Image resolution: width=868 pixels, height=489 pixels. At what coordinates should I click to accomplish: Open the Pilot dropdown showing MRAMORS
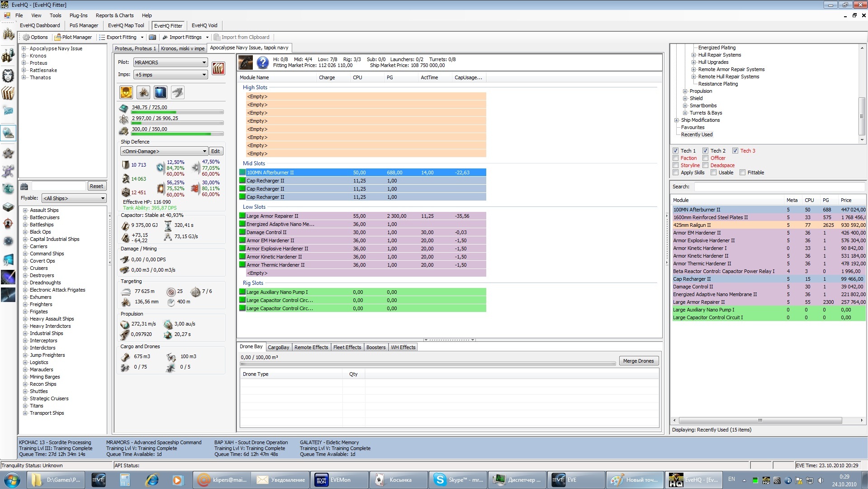(x=170, y=62)
